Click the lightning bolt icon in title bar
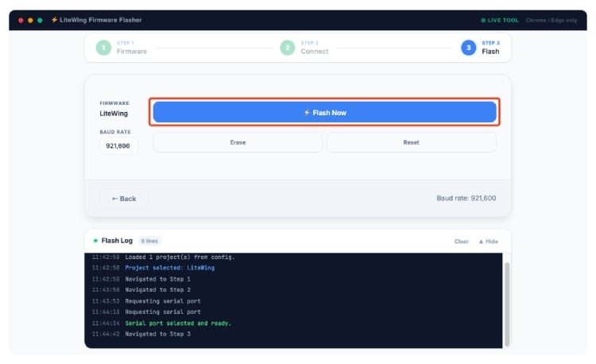The height and width of the screenshot is (364, 596). (x=54, y=20)
